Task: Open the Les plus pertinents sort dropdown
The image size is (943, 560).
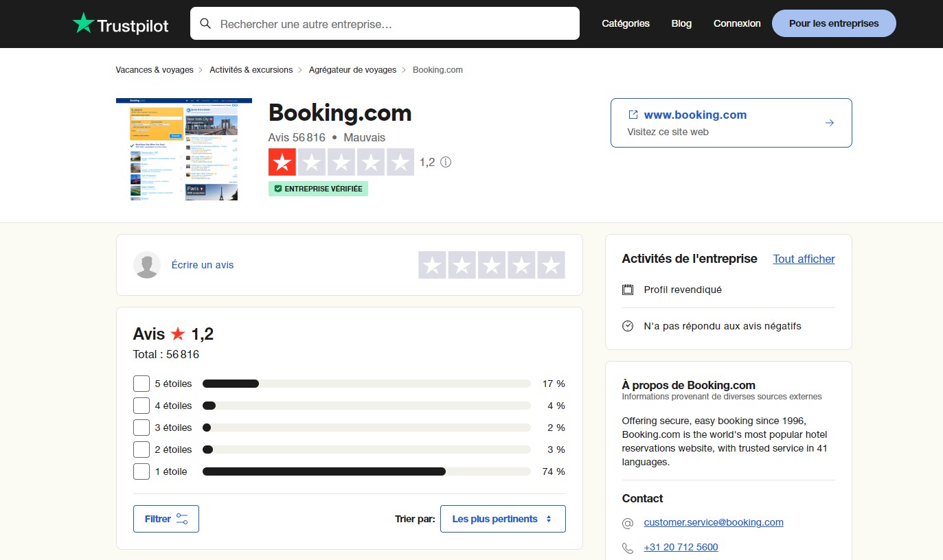Action: [x=503, y=519]
